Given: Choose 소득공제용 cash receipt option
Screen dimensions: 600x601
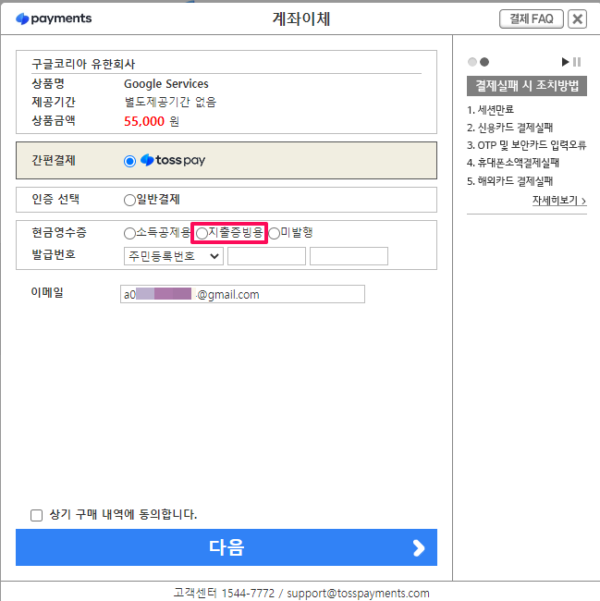Looking at the screenshot, I should tap(130, 233).
